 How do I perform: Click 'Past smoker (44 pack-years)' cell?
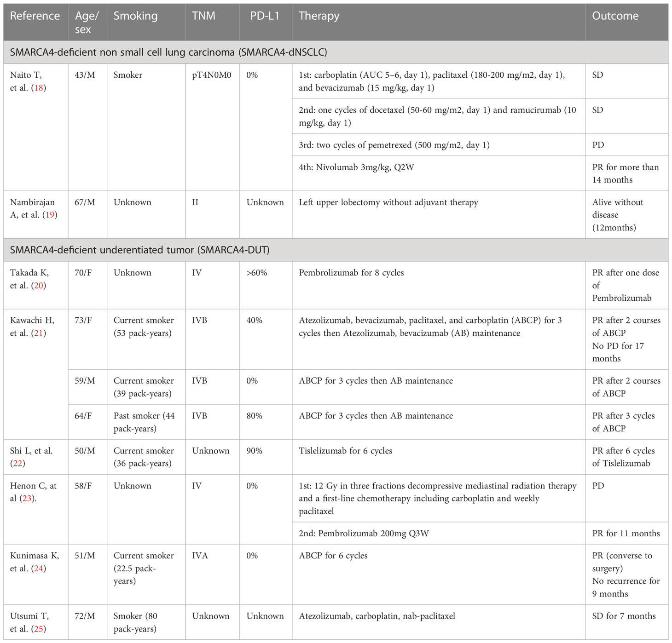[x=146, y=422]
